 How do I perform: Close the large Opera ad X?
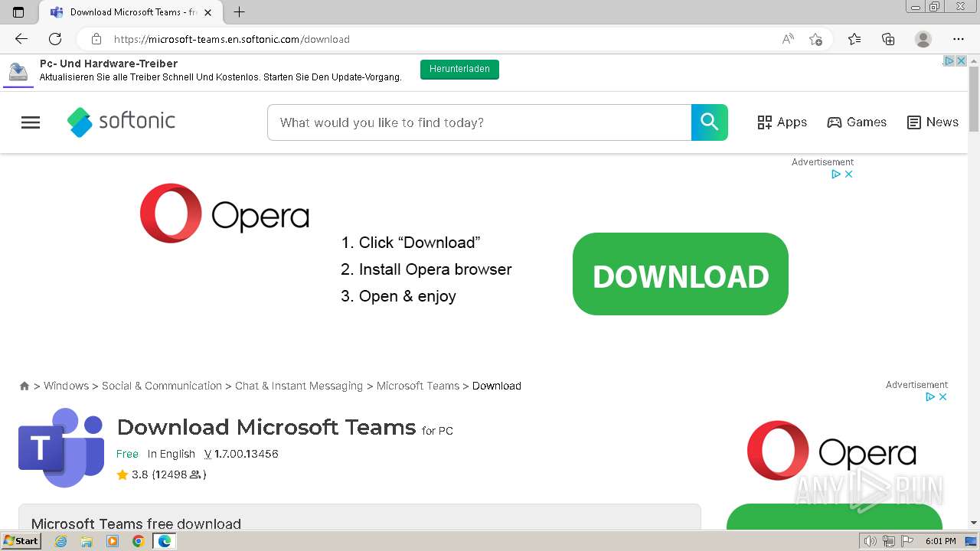click(x=848, y=174)
